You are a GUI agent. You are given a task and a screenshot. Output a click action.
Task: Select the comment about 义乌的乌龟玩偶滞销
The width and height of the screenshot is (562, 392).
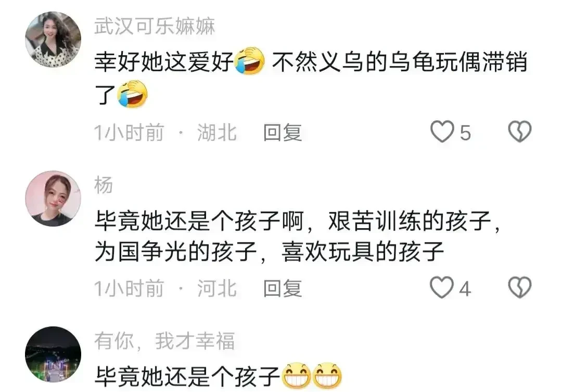pos(311,77)
